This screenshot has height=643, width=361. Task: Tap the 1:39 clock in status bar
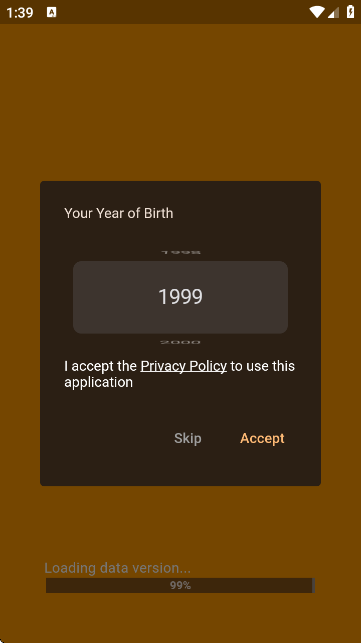coord(20,13)
